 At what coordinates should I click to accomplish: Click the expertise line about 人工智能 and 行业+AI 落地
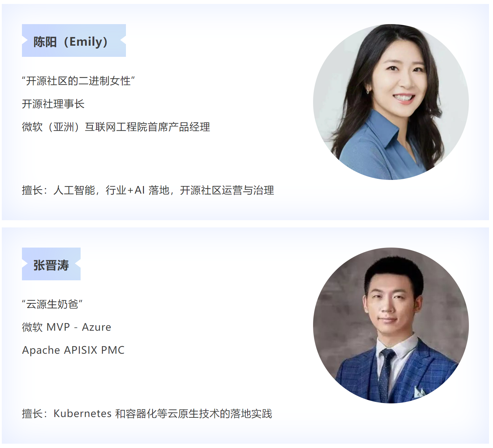[148, 190]
